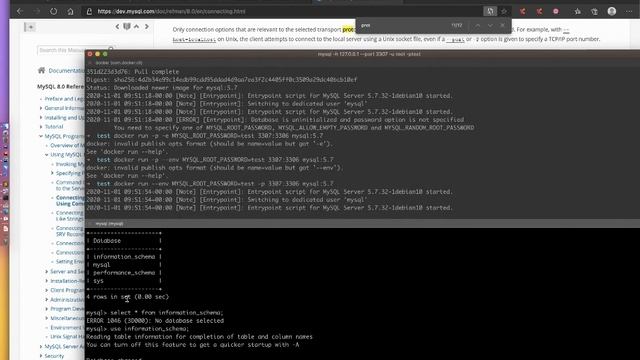Toggle the docs sidebar collapse button
The width and height of the screenshot is (640, 360).
click(x=30, y=27)
